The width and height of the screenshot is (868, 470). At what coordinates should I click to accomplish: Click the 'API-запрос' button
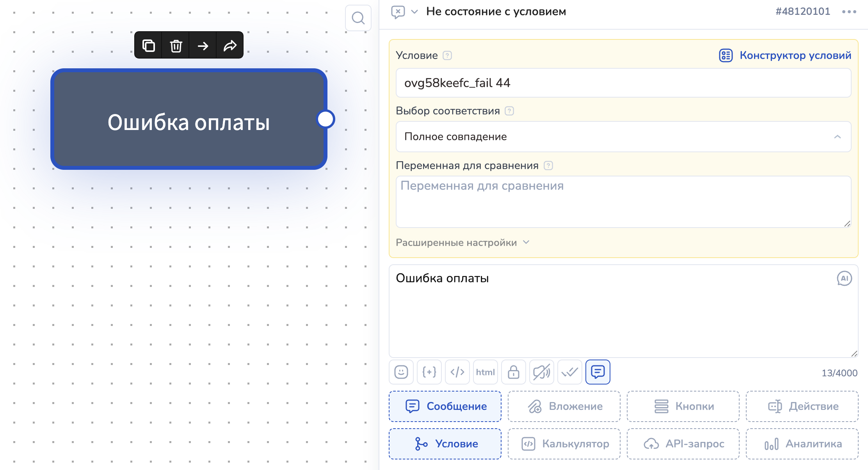coord(683,444)
